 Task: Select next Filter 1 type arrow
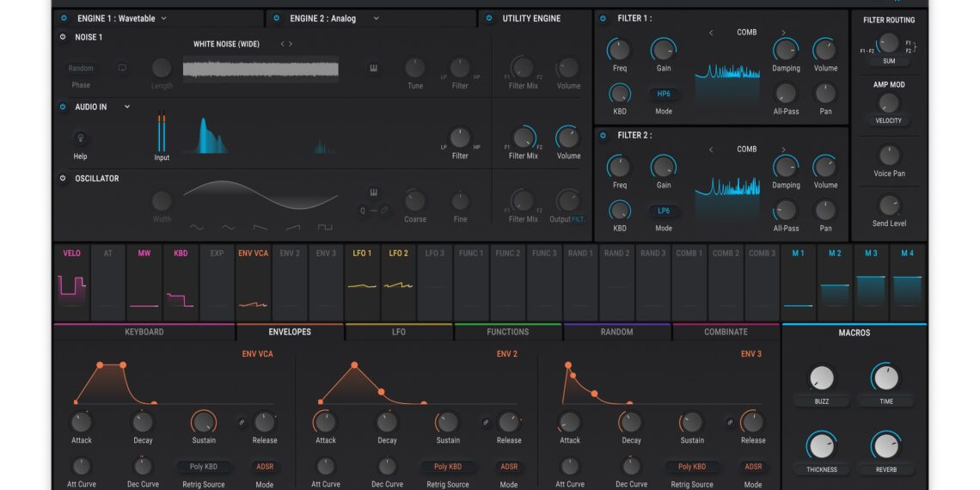pos(783,33)
